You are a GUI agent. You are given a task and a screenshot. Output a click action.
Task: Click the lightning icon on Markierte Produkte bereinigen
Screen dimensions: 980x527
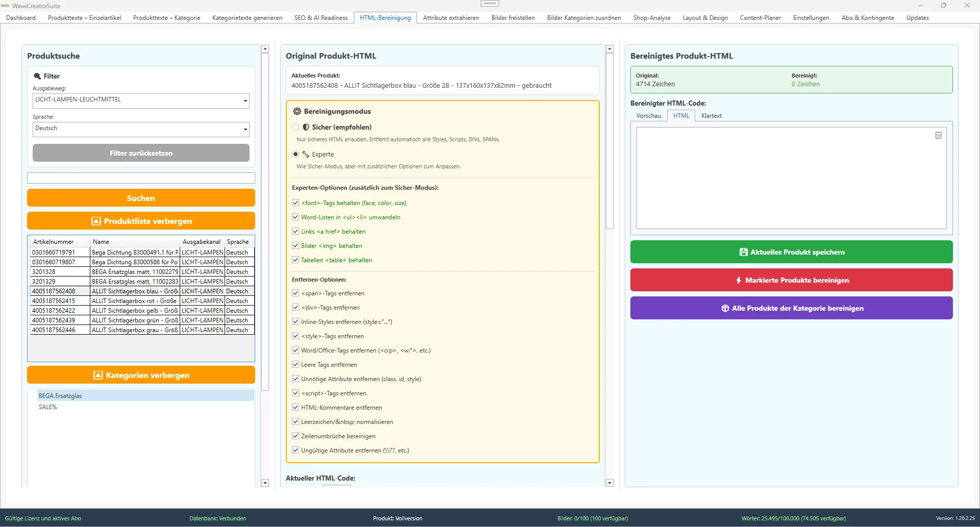coord(738,280)
